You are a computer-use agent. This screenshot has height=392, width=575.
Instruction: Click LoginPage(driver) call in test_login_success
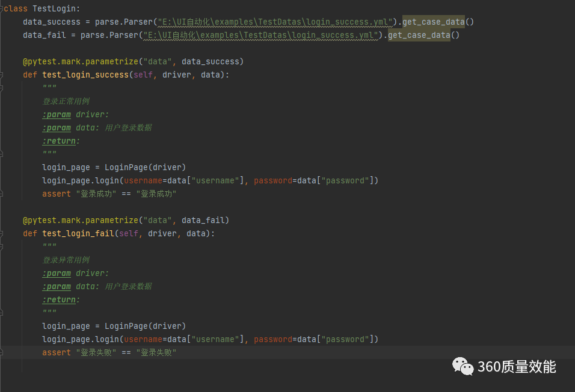(145, 167)
